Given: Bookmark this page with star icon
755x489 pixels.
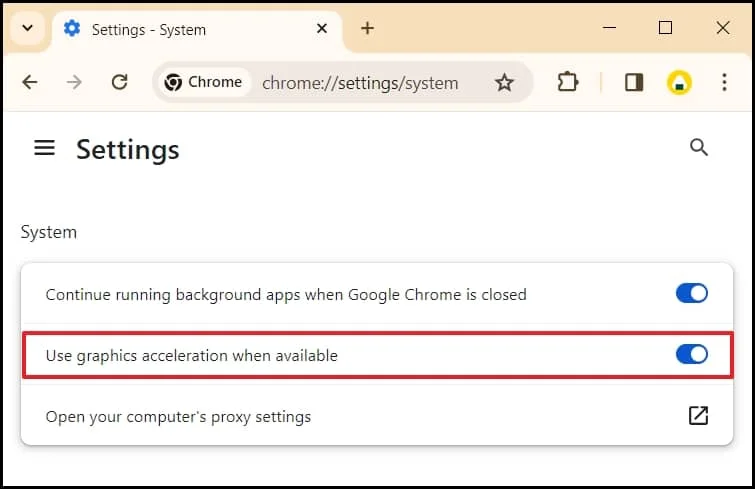Looking at the screenshot, I should pyautogui.click(x=504, y=83).
